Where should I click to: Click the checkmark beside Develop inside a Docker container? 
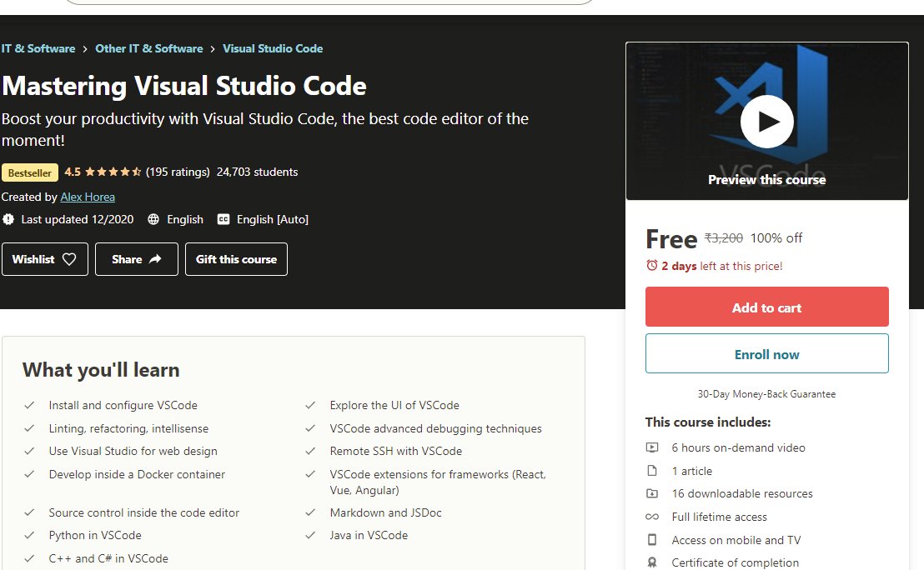click(x=29, y=474)
